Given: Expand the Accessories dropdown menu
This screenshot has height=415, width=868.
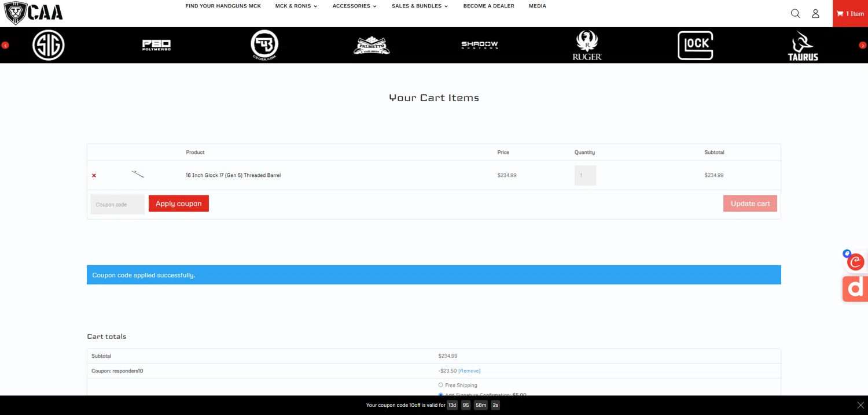Looking at the screenshot, I should coord(354,6).
